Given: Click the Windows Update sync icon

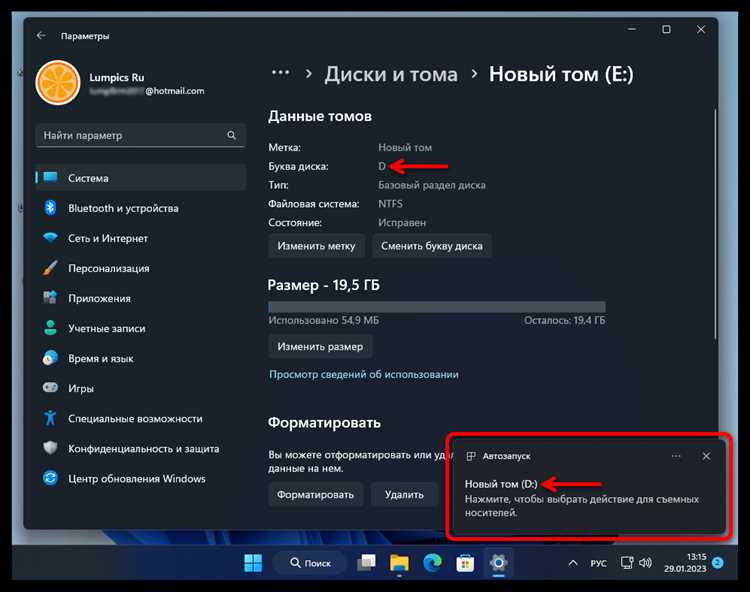Looking at the screenshot, I should click(50, 478).
